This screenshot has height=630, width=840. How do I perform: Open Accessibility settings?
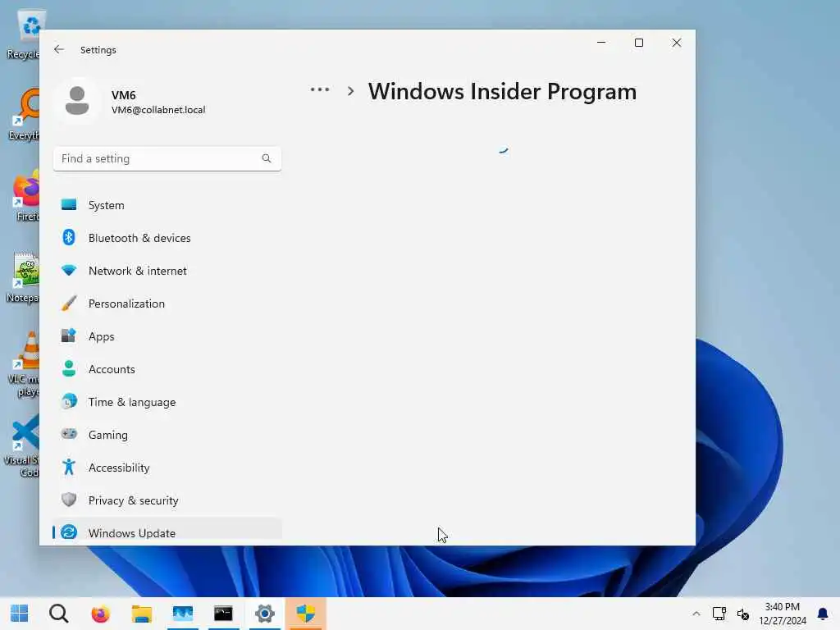(x=167, y=468)
